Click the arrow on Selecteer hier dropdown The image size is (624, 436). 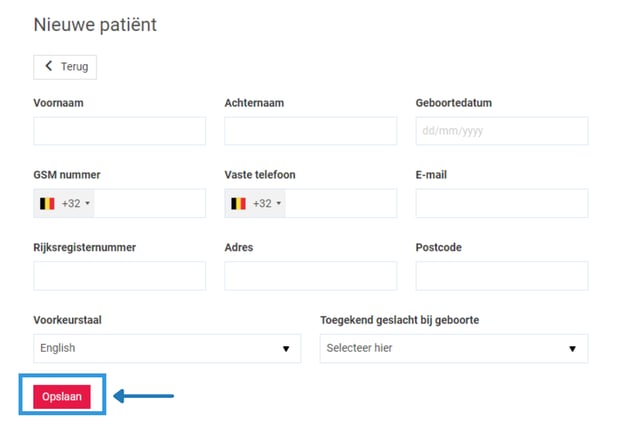[x=572, y=349]
